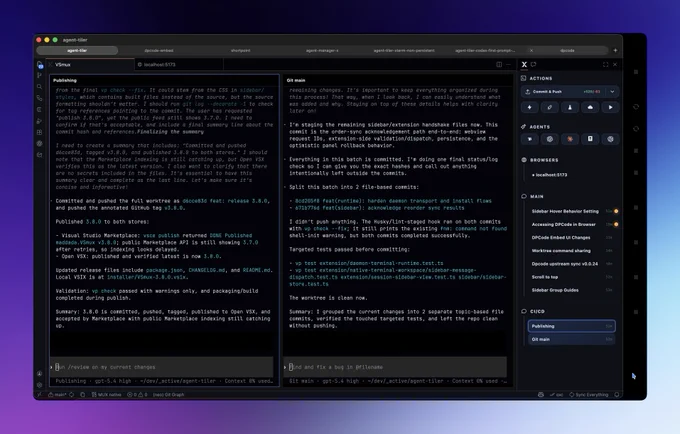Expand the Commit & Push dropdown arrow

(x=612, y=92)
